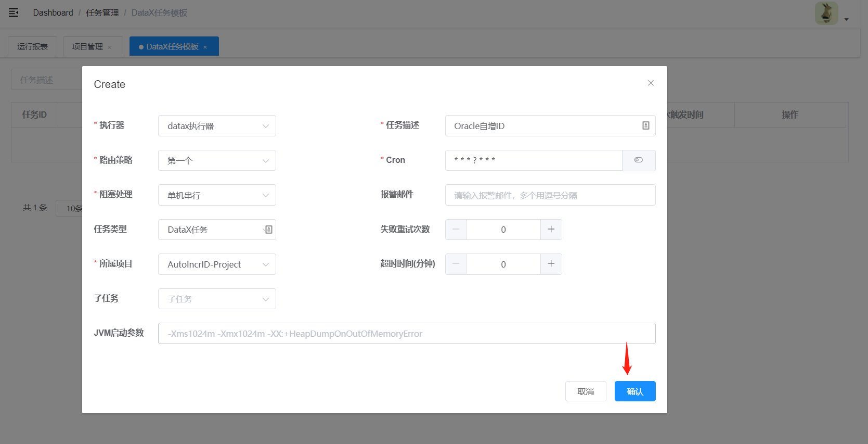
Task: Increase 超时时间(分钟) with plus button
Action: tap(551, 264)
